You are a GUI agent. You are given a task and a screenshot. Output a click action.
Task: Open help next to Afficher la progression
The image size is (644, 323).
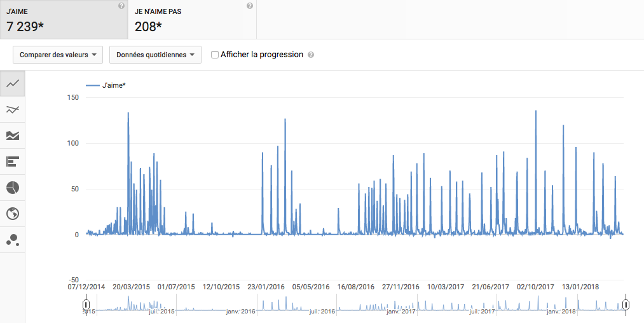311,55
